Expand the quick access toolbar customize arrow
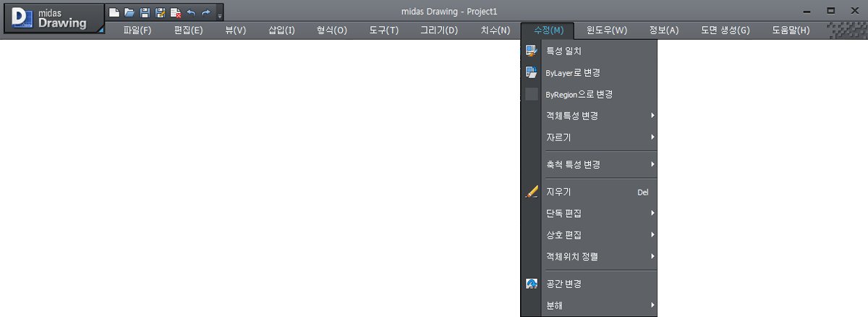The height and width of the screenshot is (317, 868). (219, 14)
